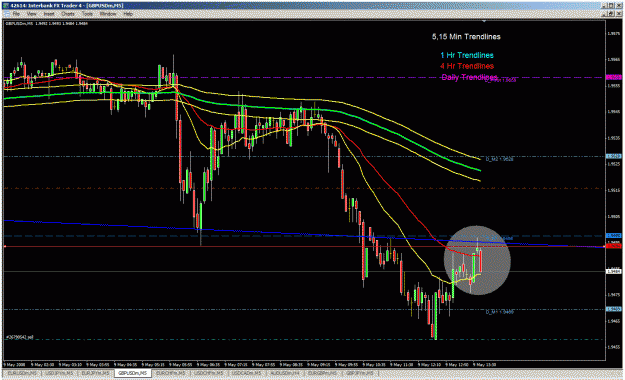Click the chart window icon beside File menu
Screen dimensions: 625x380
coord(7,14)
